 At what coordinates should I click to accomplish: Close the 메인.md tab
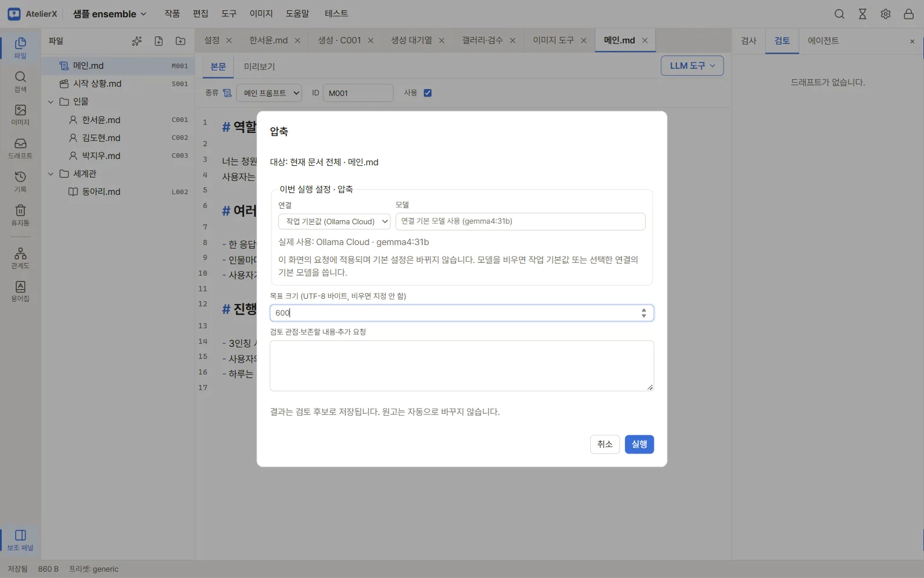645,40
